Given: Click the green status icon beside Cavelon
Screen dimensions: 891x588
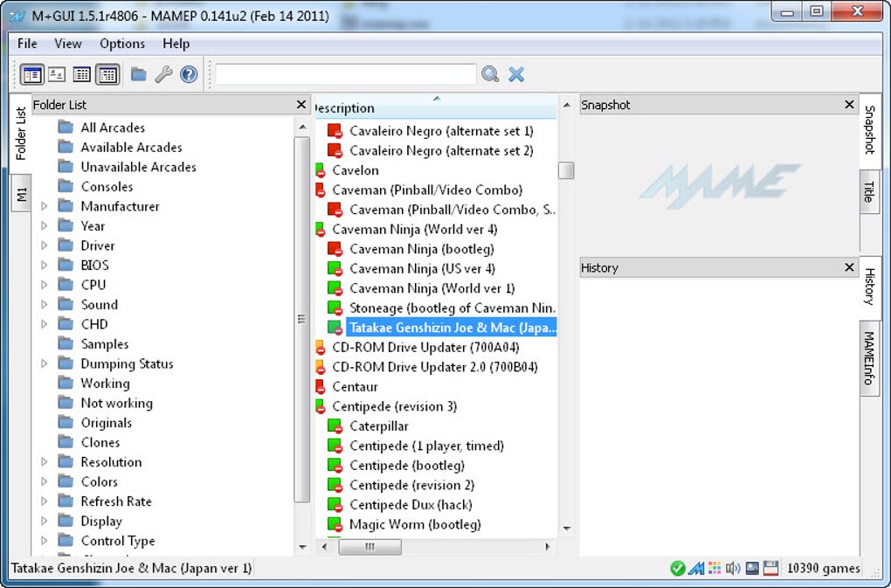Looking at the screenshot, I should [x=320, y=170].
